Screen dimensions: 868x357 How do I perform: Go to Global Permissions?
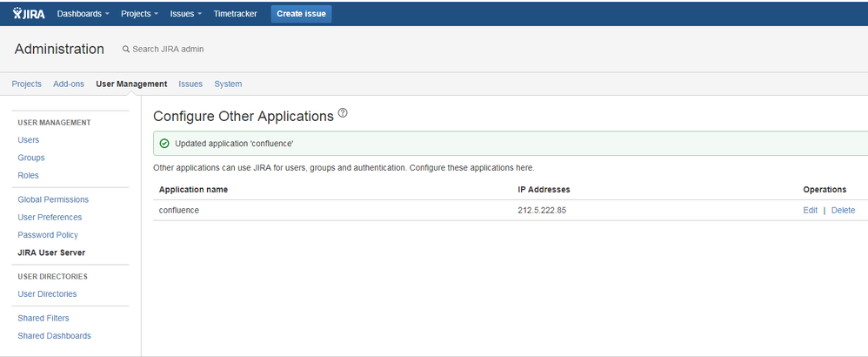(x=53, y=199)
